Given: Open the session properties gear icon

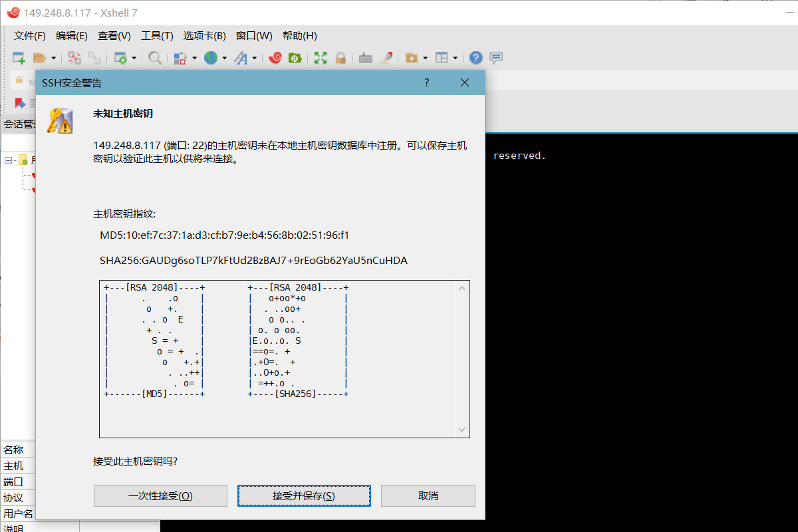Looking at the screenshot, I should 120,58.
